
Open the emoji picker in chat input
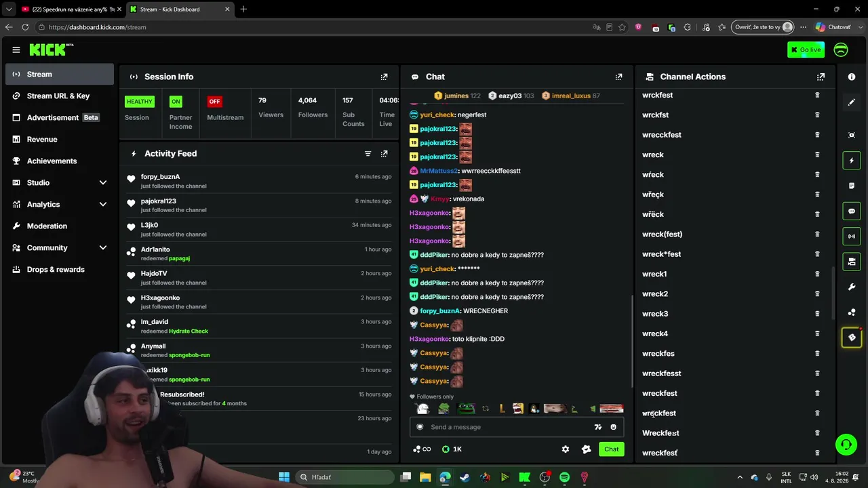[614, 427]
